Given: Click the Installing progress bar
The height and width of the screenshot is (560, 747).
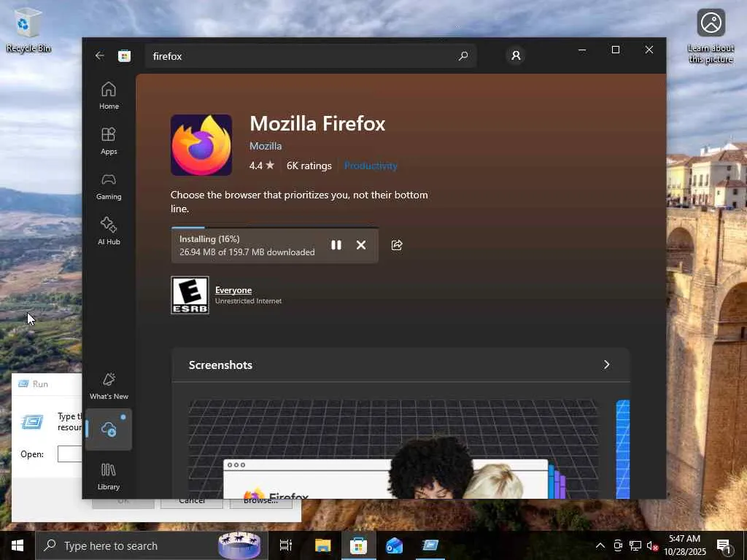Looking at the screenshot, I should pos(275,227).
